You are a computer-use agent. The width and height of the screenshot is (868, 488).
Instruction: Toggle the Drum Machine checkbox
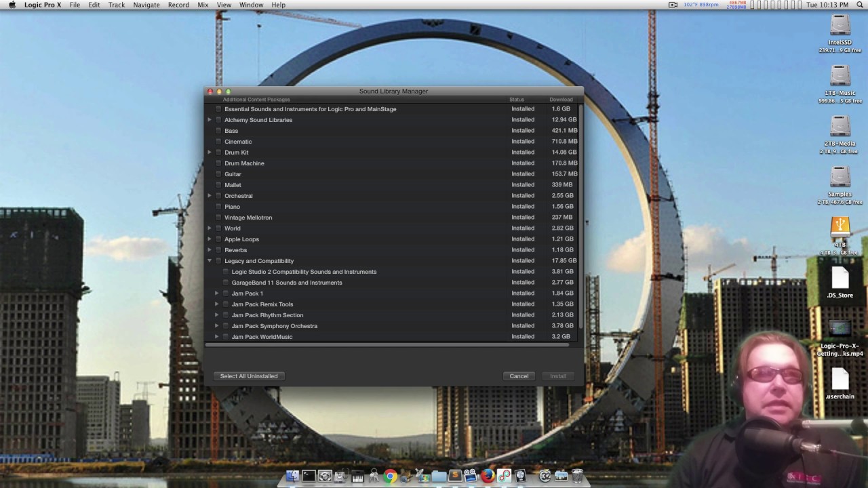pos(218,163)
